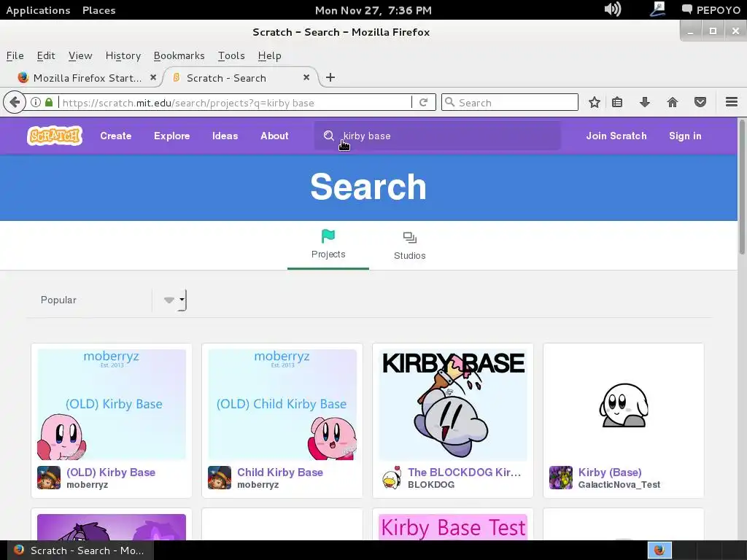The image size is (747, 560).
Task: Open the downloads arrow icon
Action: click(x=645, y=102)
